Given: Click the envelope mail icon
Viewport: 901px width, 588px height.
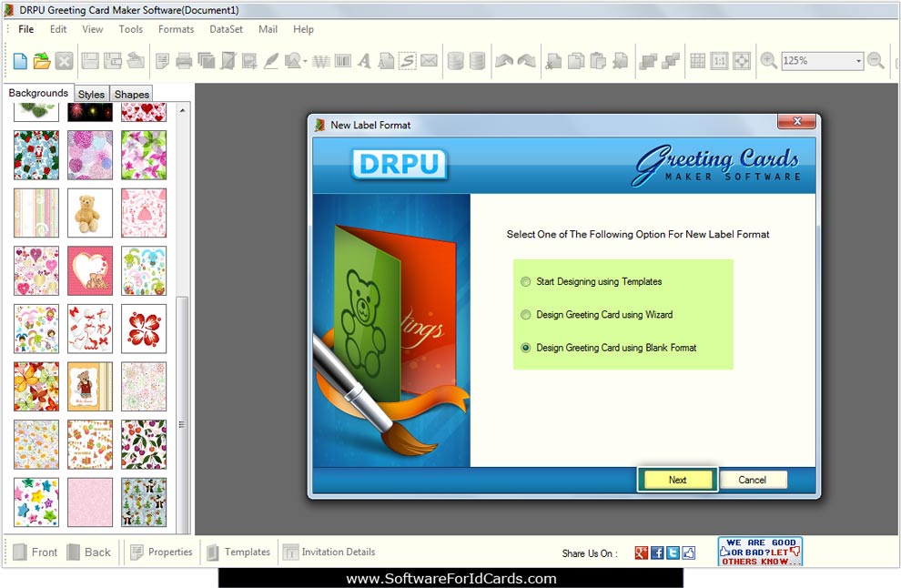Looking at the screenshot, I should pos(430,60).
